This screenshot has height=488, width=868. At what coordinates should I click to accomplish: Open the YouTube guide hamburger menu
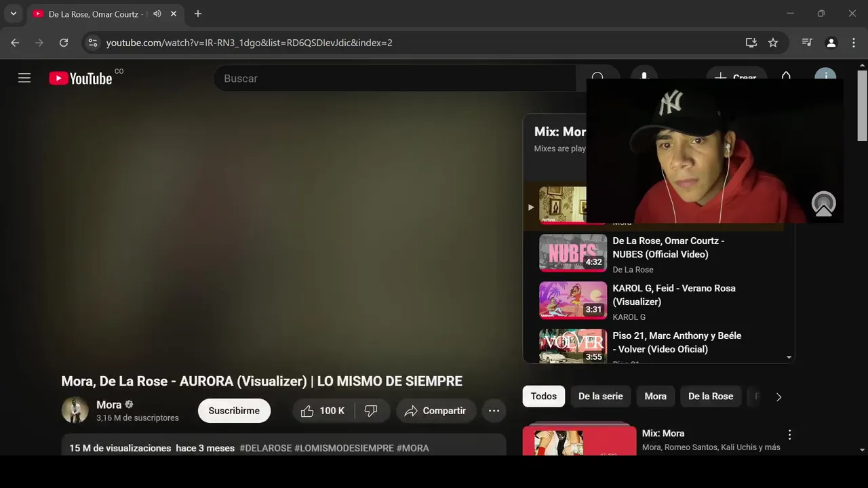[24, 78]
